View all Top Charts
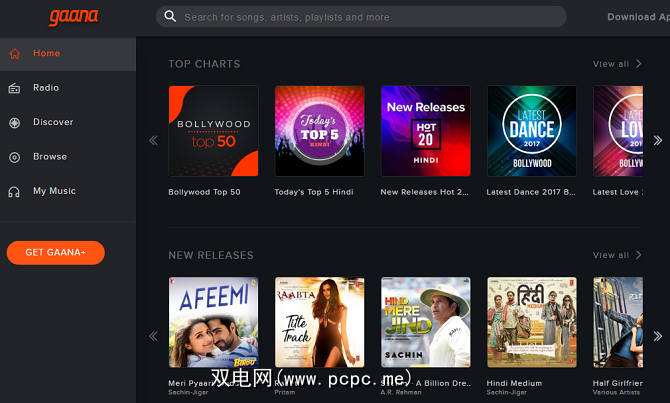 (611, 64)
